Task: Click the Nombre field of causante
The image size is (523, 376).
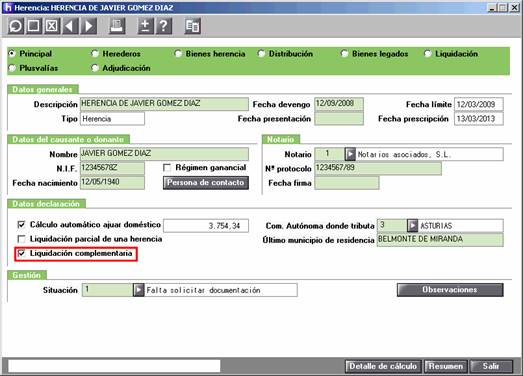Action: (164, 154)
